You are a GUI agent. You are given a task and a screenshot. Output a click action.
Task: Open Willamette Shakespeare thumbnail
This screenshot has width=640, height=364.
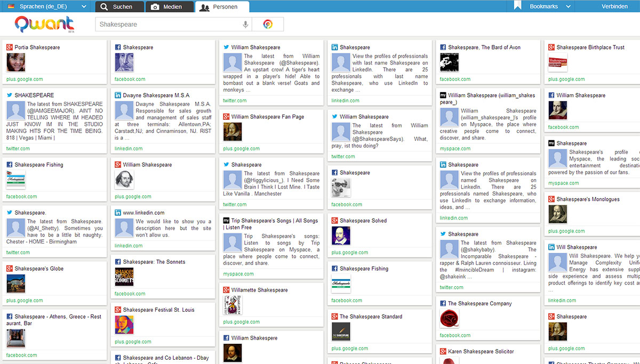coord(233,305)
